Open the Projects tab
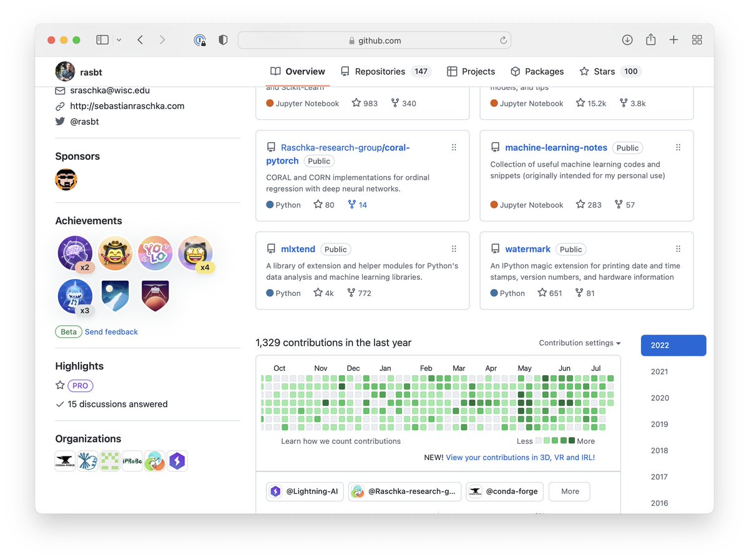Image resolution: width=749 pixels, height=560 pixels. pos(471,71)
